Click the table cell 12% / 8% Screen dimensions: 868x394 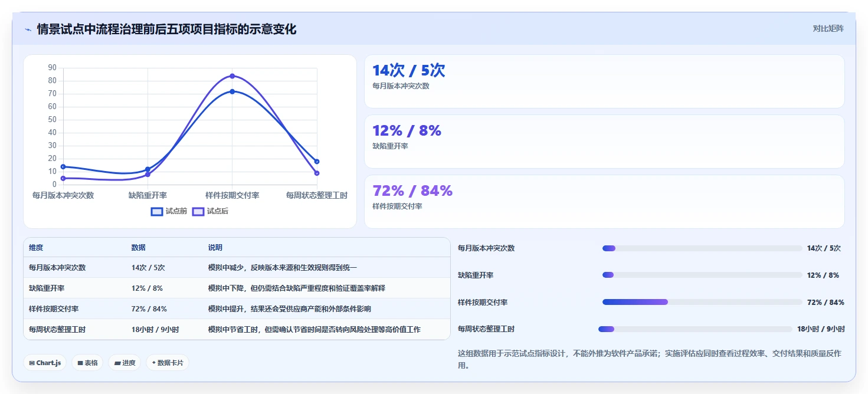click(x=147, y=288)
